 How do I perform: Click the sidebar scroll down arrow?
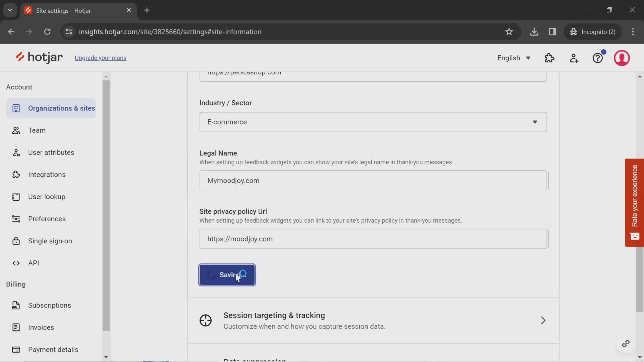coord(106,357)
